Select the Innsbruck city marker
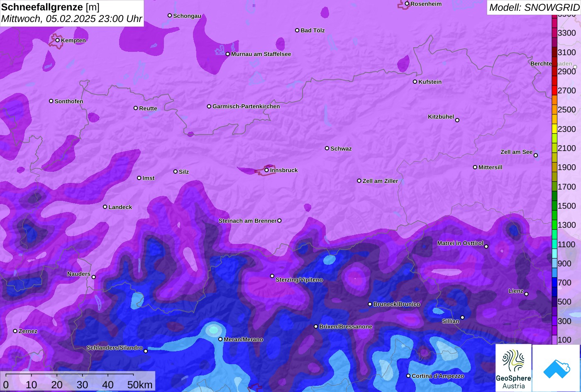Screen dimensions: 581x392 267,170
